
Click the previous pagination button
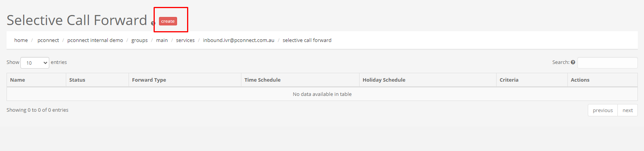click(x=603, y=110)
